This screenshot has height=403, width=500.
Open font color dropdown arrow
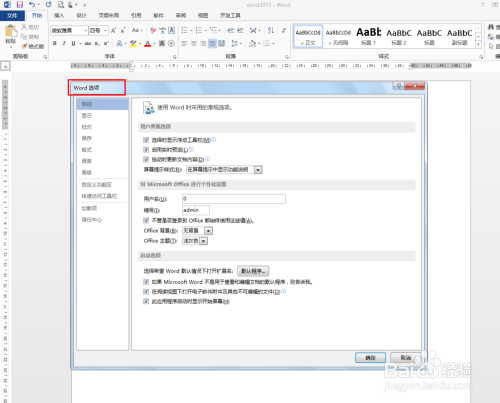click(x=154, y=44)
